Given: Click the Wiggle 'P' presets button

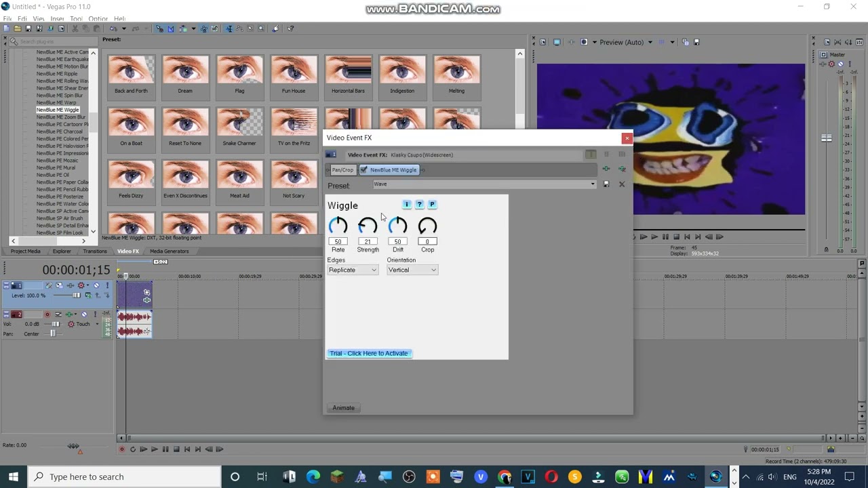Looking at the screenshot, I should pos(432,204).
